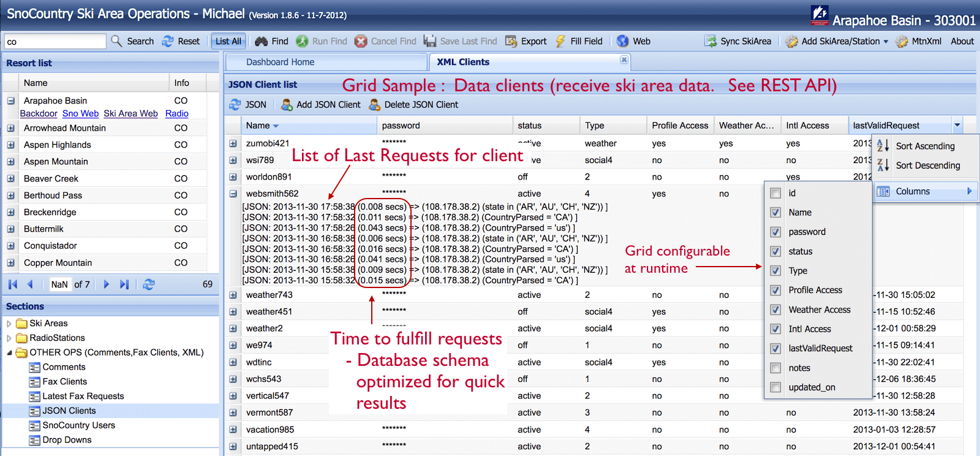This screenshot has width=980, height=456.
Task: Click the Export toolbar icon
Action: [x=511, y=41]
